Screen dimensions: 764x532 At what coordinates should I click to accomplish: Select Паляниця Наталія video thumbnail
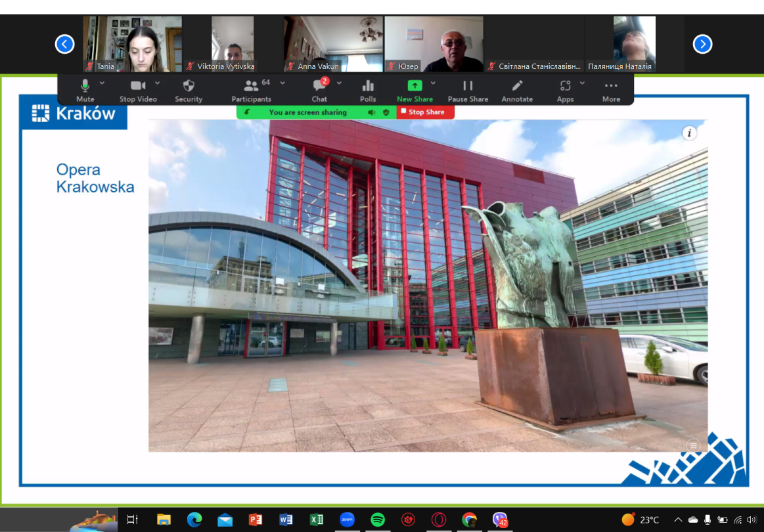635,44
